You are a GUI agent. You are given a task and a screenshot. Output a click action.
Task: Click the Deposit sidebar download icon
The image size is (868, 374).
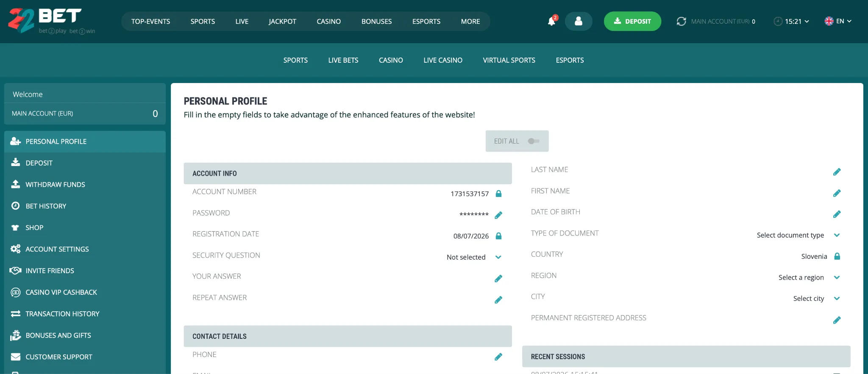15,162
